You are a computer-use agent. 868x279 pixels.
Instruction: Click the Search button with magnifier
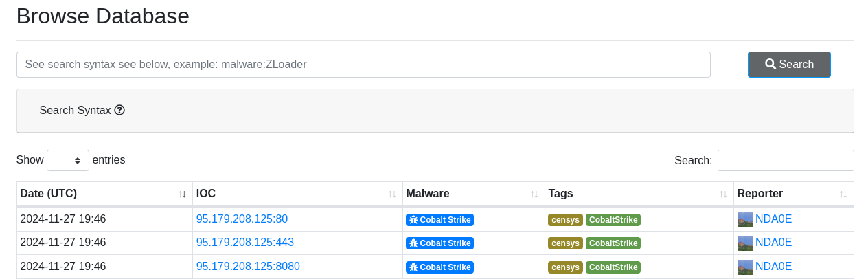(789, 65)
